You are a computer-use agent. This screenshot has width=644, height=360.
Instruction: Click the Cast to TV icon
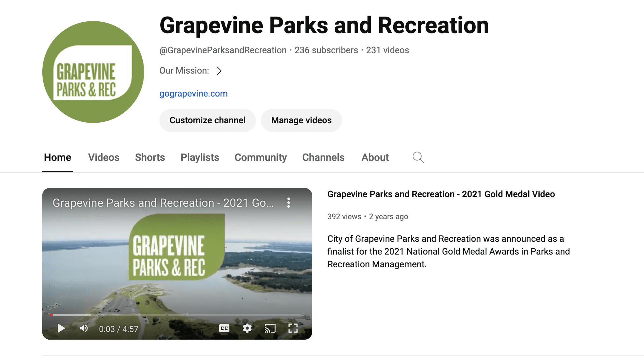pos(270,328)
